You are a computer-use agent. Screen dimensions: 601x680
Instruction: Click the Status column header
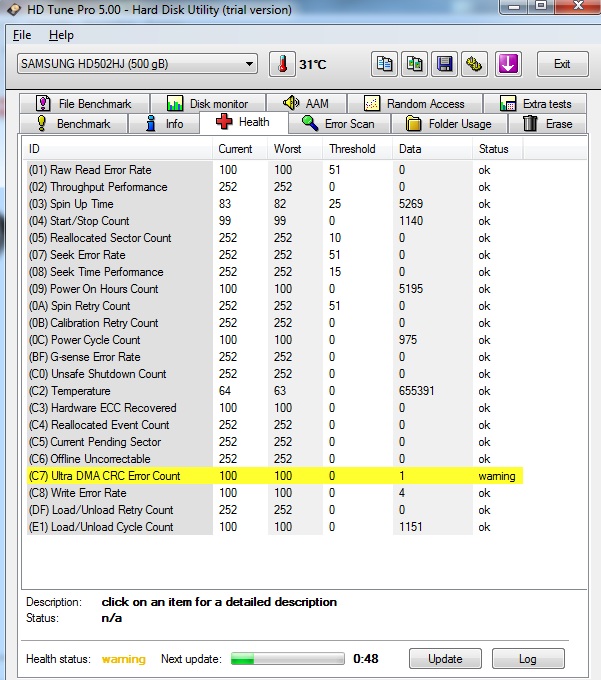(498, 149)
